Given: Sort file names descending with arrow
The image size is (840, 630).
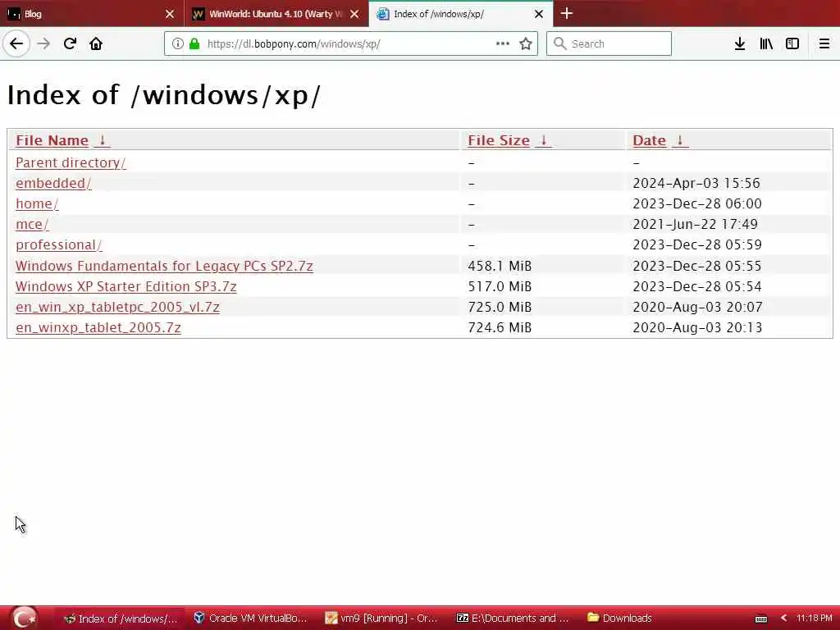Looking at the screenshot, I should point(103,140).
